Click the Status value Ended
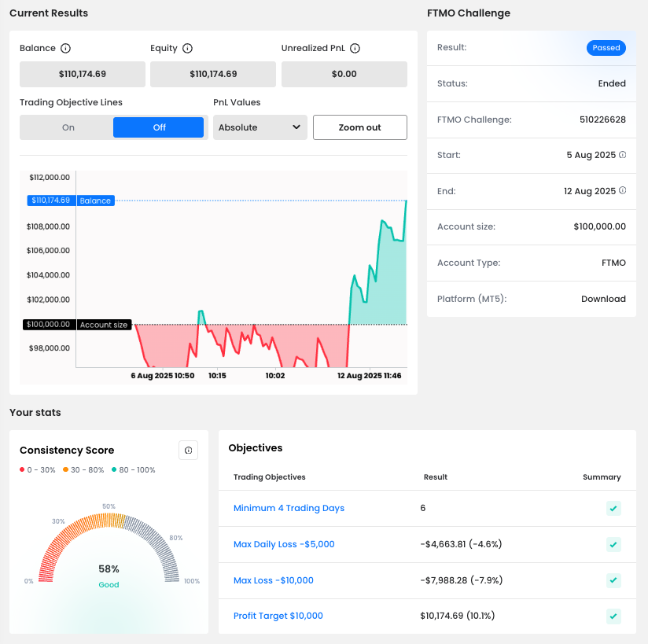The width and height of the screenshot is (648, 644). point(612,83)
